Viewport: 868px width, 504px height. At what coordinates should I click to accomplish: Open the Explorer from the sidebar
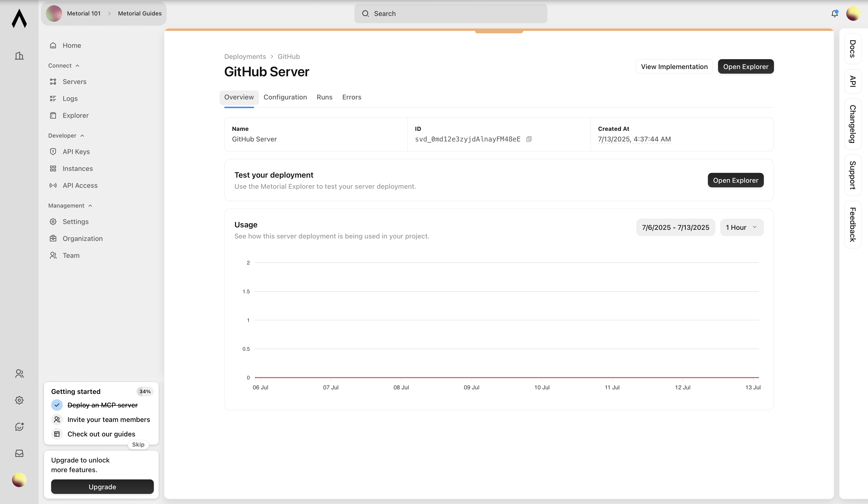tap(75, 115)
